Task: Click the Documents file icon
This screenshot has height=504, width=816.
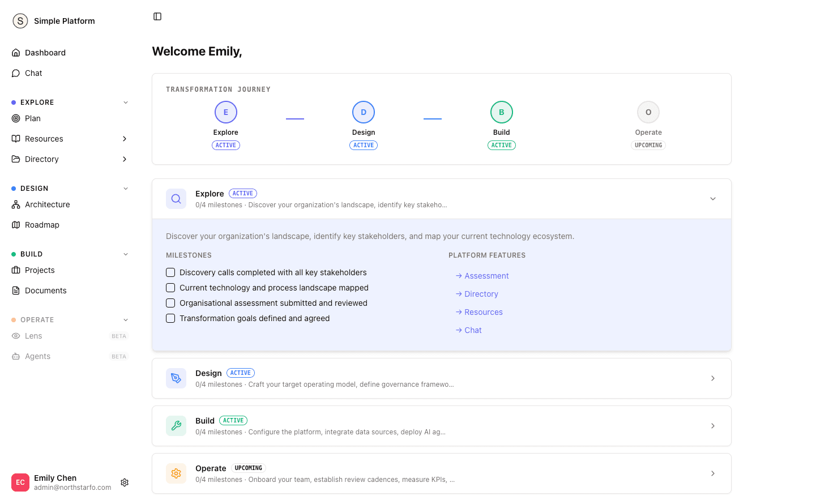Action: pyautogui.click(x=16, y=291)
